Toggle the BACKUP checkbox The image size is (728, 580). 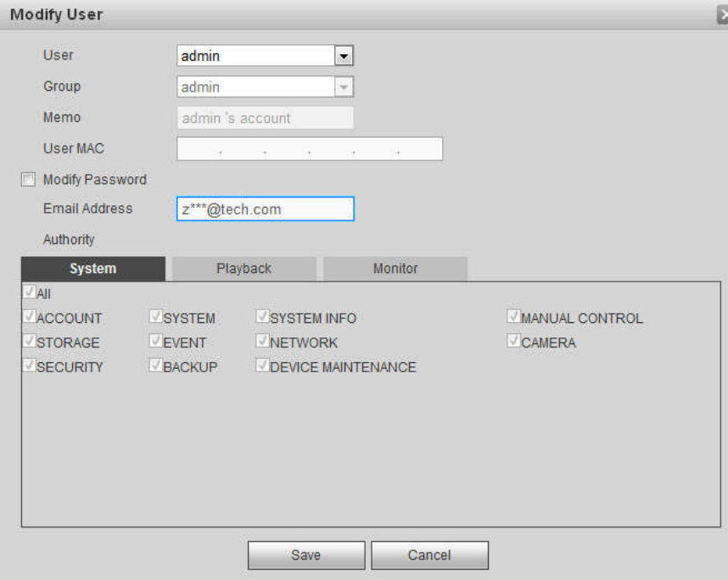coord(156,365)
